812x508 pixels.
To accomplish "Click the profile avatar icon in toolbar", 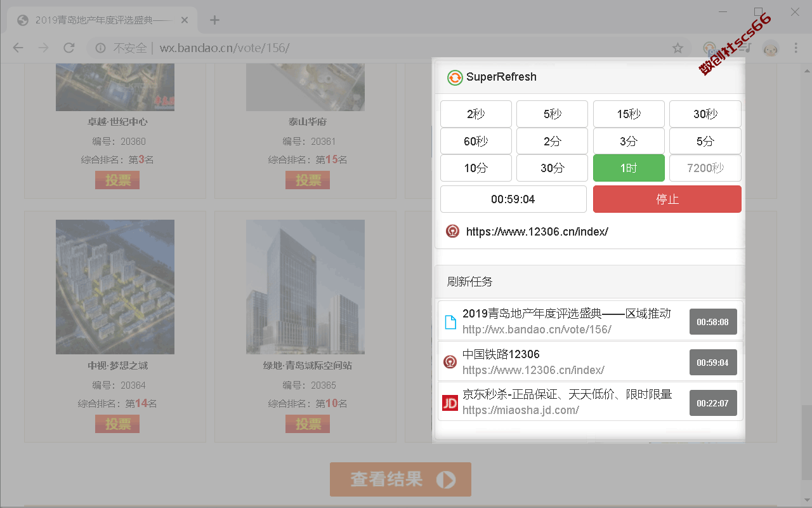I will (771, 48).
